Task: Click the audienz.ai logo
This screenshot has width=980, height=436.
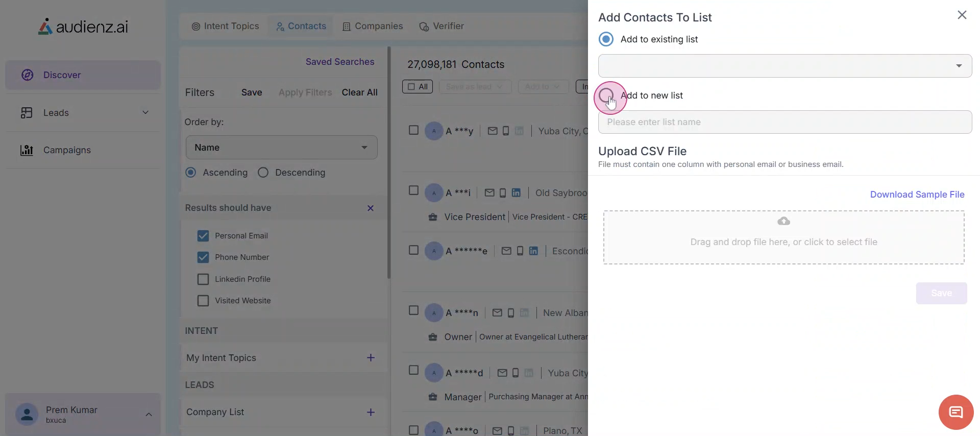Action: point(83,27)
